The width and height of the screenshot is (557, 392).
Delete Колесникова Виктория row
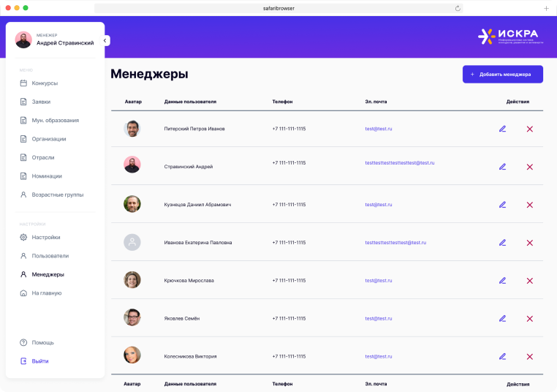(x=530, y=357)
